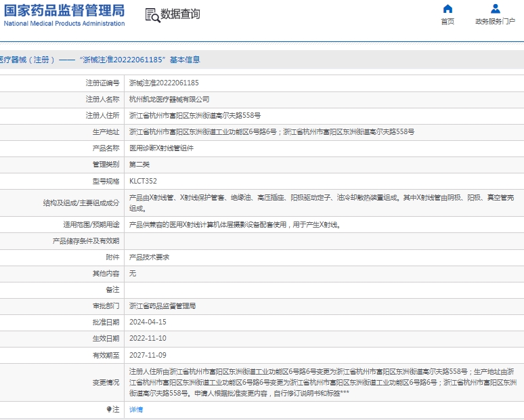This screenshot has height=420, width=524.
Task: Click the 基本信息 section heading
Action: 185,60
